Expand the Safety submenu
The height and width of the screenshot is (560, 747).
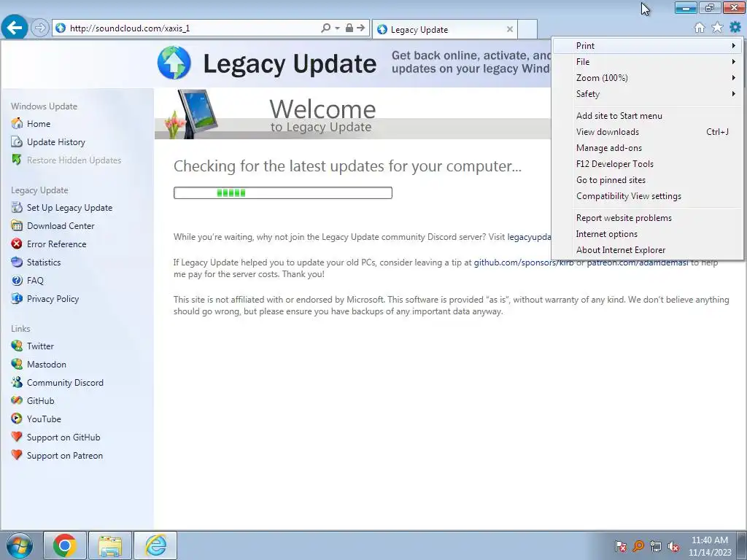pos(647,94)
